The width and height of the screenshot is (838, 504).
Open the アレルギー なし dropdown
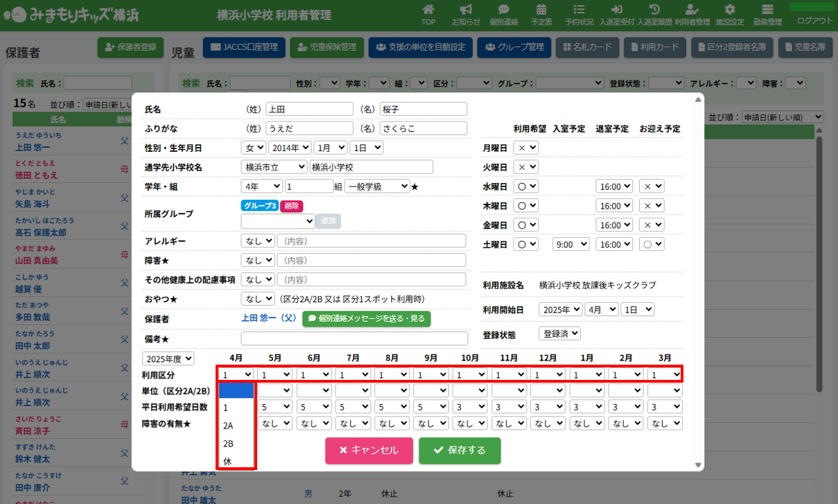[x=257, y=241]
